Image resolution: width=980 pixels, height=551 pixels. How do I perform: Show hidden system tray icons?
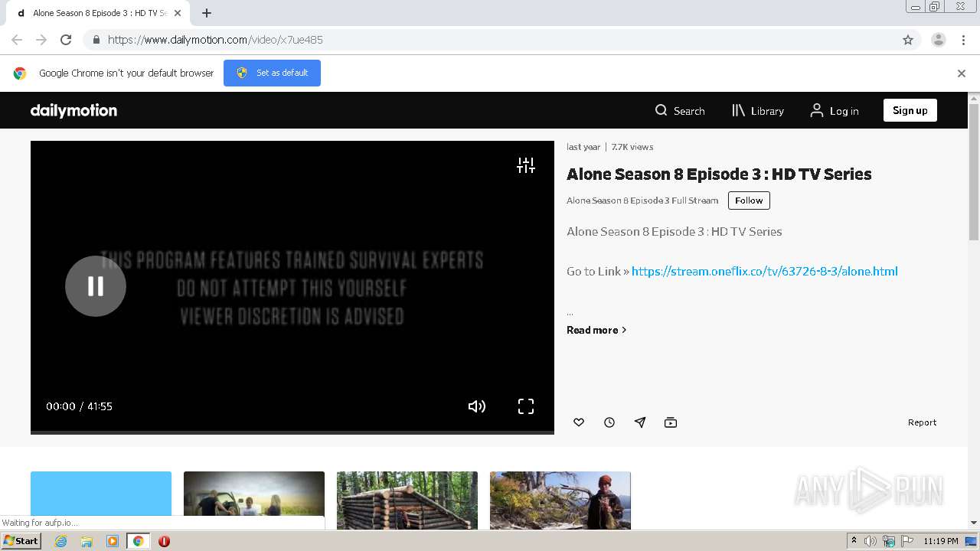(x=854, y=541)
